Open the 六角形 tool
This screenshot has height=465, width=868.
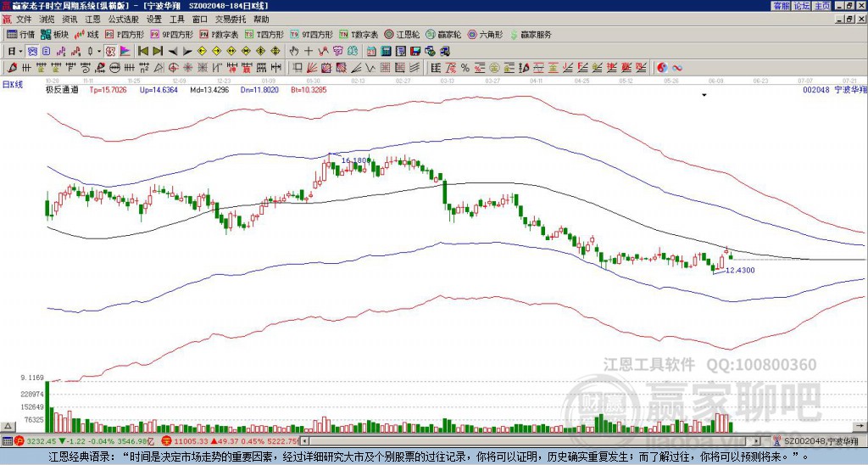coord(485,34)
